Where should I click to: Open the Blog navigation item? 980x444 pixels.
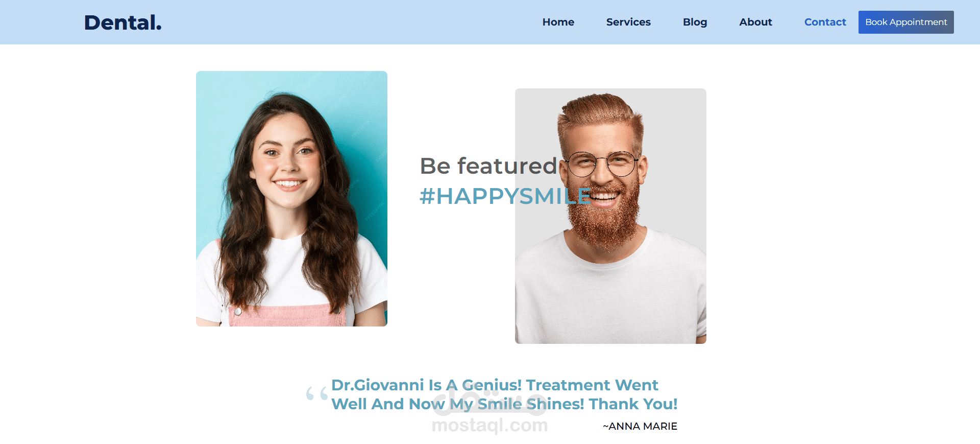pos(695,22)
